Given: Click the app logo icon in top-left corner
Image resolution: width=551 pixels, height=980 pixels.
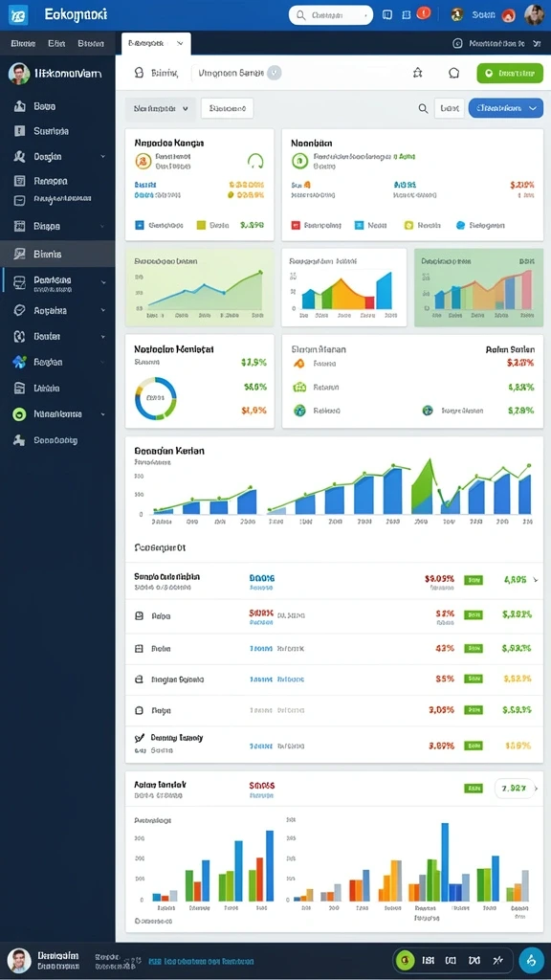Looking at the screenshot, I should tap(18, 14).
